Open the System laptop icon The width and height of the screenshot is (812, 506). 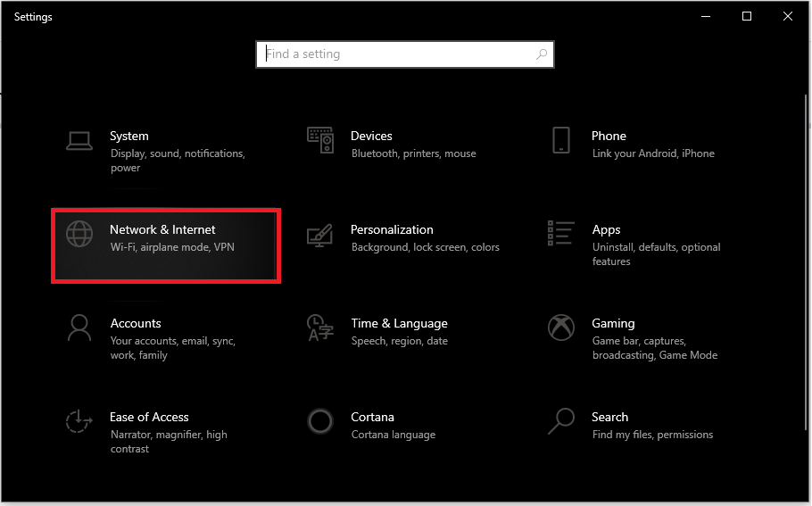79,141
